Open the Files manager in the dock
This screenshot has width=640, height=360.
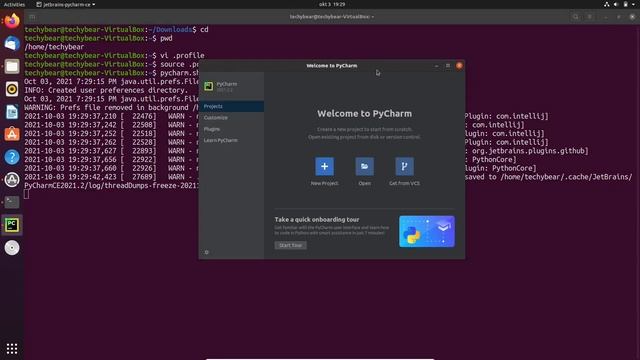coord(12,66)
